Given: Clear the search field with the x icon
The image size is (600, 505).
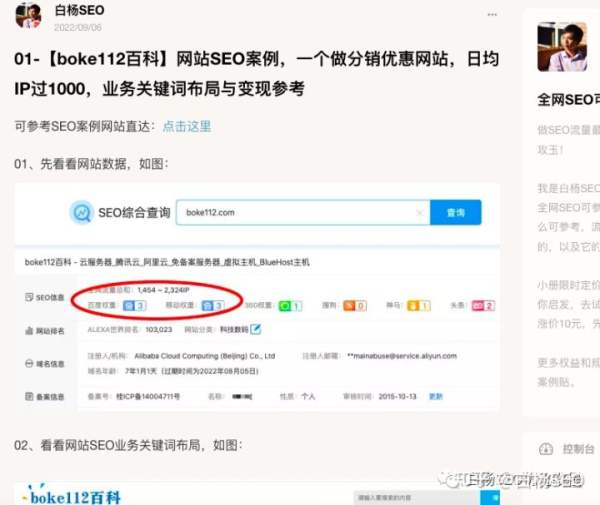Looking at the screenshot, I should (x=419, y=213).
